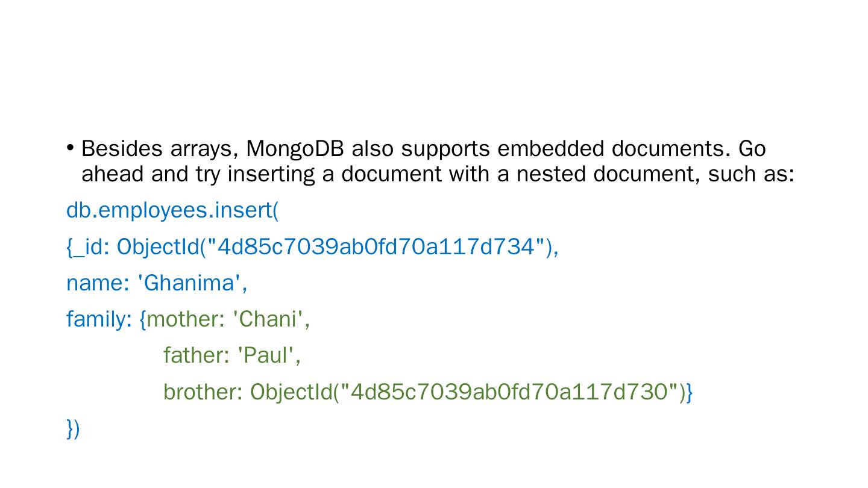This screenshot has height=488, width=868.
Task: Click the bullet point before 'Besides arrays'
Action: pos(71,147)
